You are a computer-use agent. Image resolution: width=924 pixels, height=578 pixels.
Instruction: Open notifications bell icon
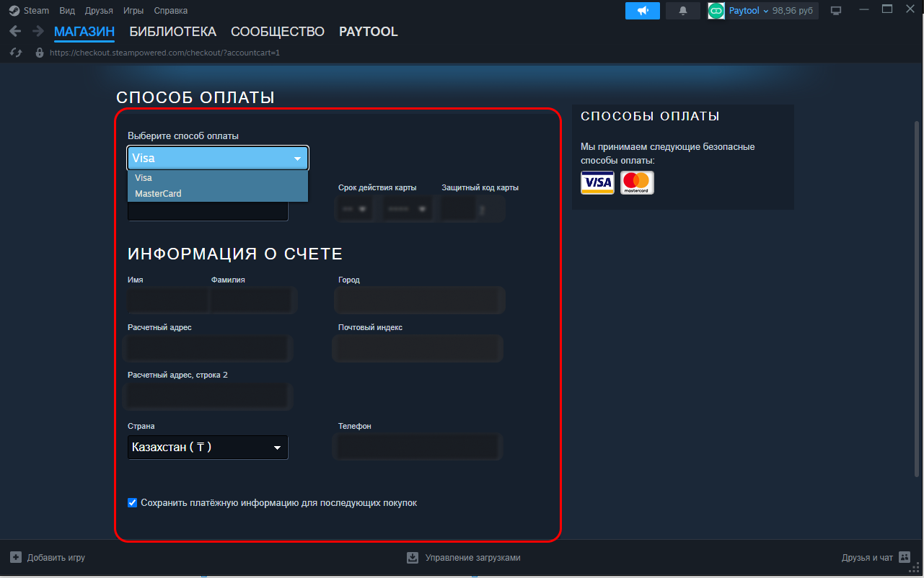tap(683, 11)
